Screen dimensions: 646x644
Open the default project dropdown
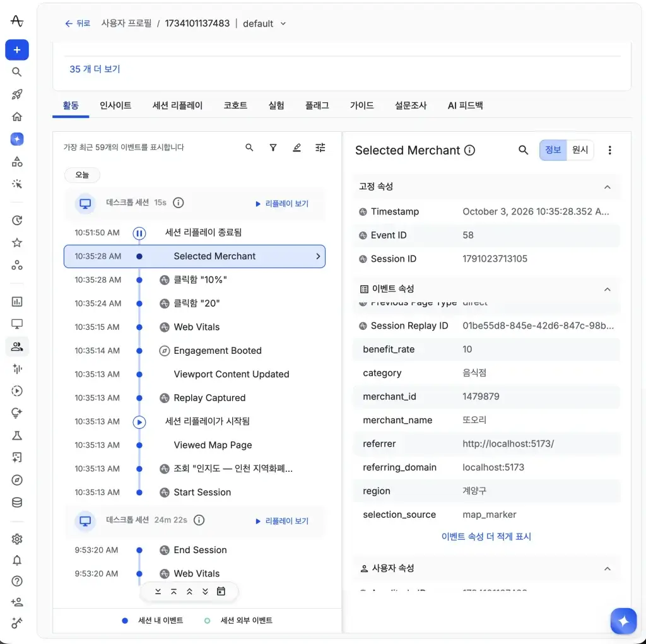click(x=264, y=23)
